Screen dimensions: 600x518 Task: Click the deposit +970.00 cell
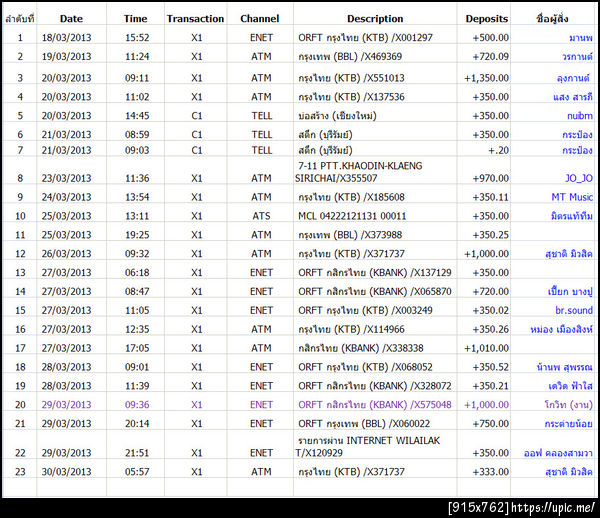[491, 178]
